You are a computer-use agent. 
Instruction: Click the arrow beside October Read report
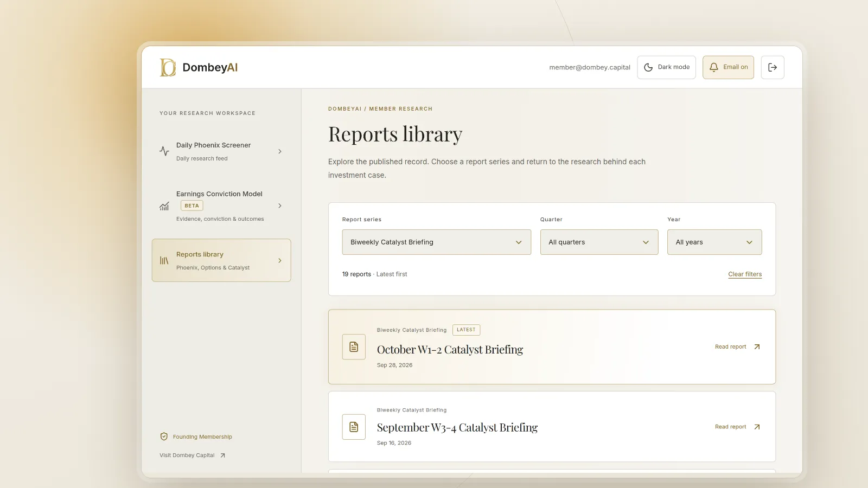[757, 347]
